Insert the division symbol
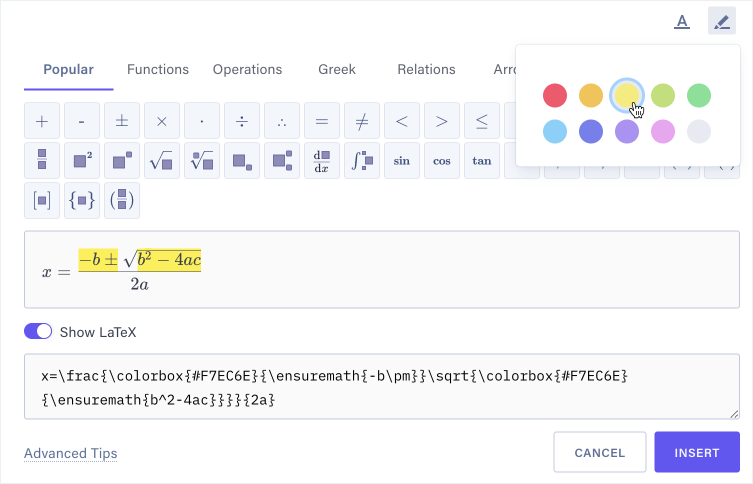This screenshot has width=753, height=484. 242,121
